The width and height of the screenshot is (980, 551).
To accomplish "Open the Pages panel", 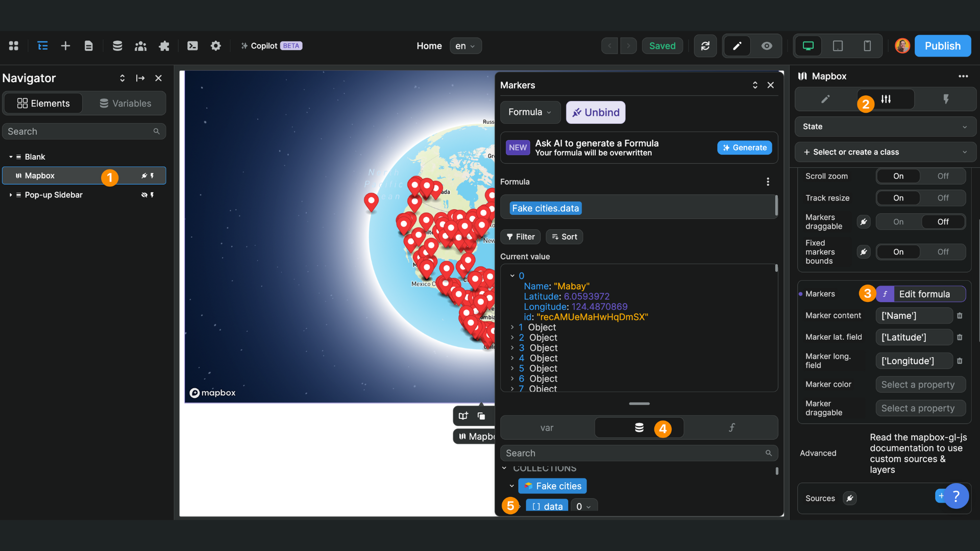I will (89, 45).
